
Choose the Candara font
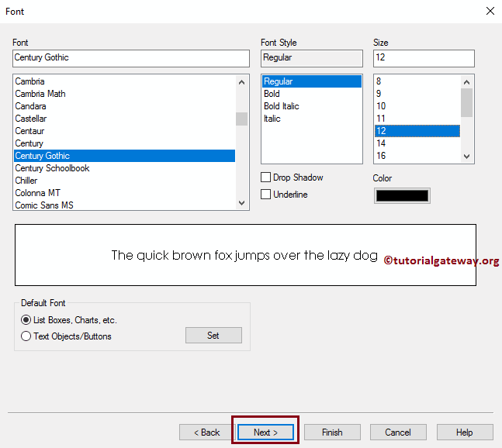(125, 106)
